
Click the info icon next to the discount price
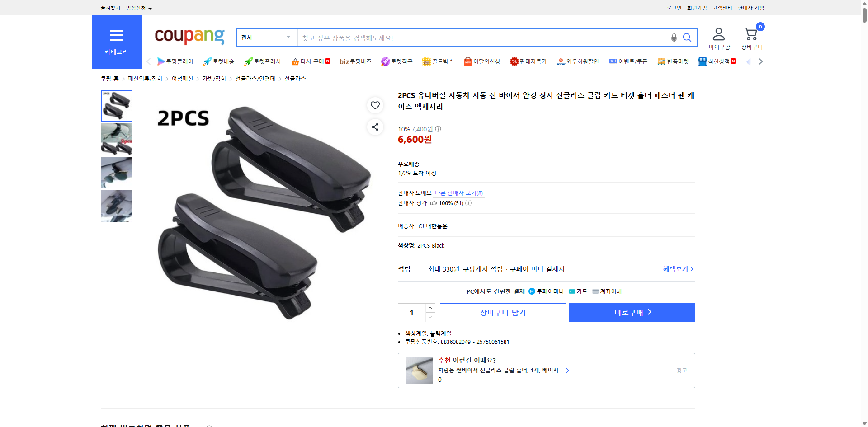(x=437, y=129)
